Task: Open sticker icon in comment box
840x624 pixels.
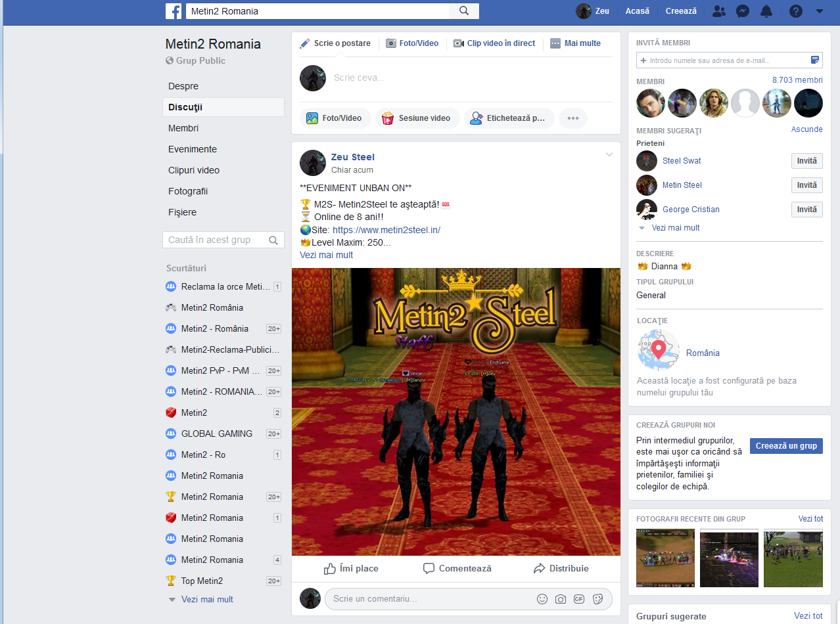Action: point(597,599)
